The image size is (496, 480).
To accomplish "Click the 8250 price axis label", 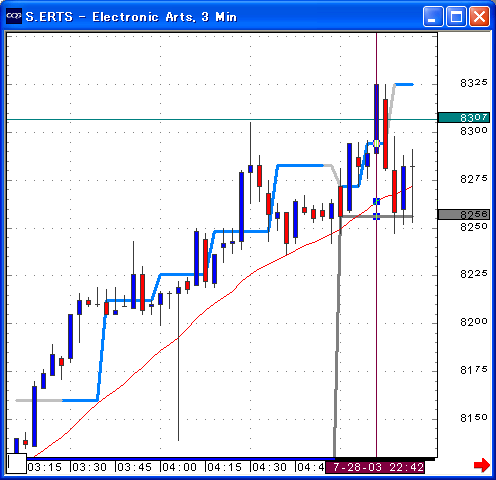I will tap(474, 227).
